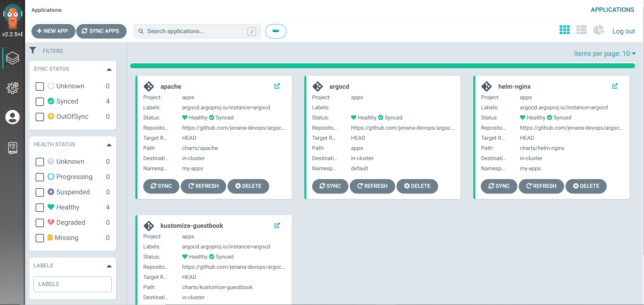Check the OutOfSync filter checkbox

click(x=40, y=117)
